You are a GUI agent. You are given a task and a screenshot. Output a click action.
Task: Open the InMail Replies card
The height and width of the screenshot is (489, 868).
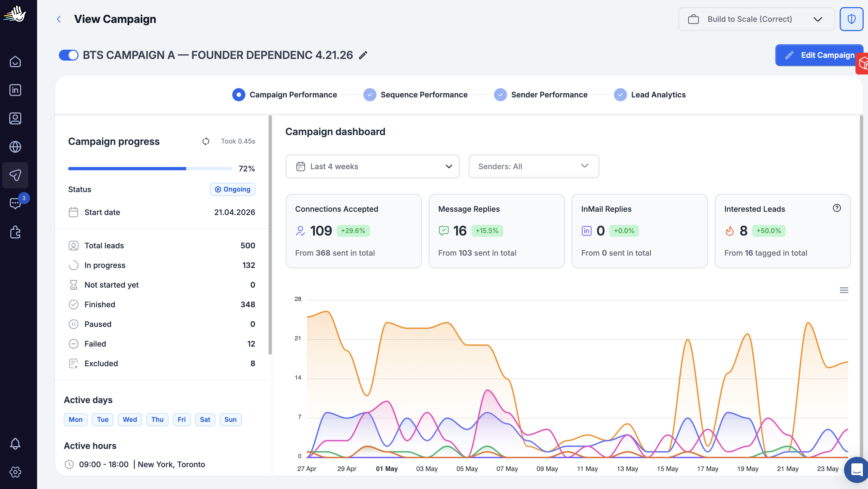pos(640,231)
